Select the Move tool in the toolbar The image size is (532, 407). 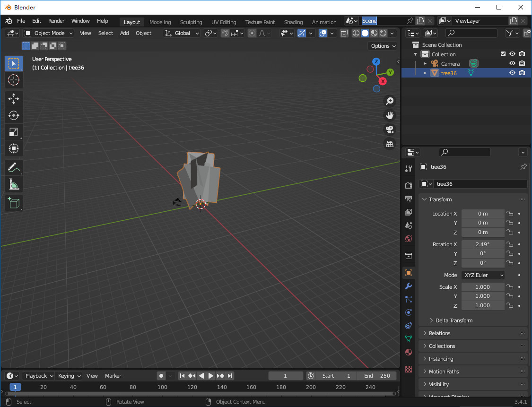point(14,99)
